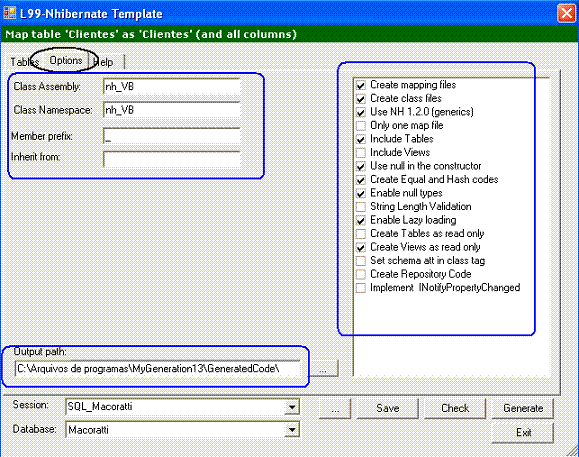
Task: Click the L99-Nhibernate app icon in title bar
Action: 10,13
